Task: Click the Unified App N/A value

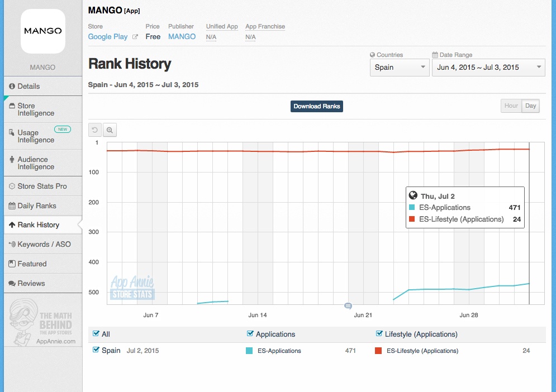Action: [x=211, y=37]
